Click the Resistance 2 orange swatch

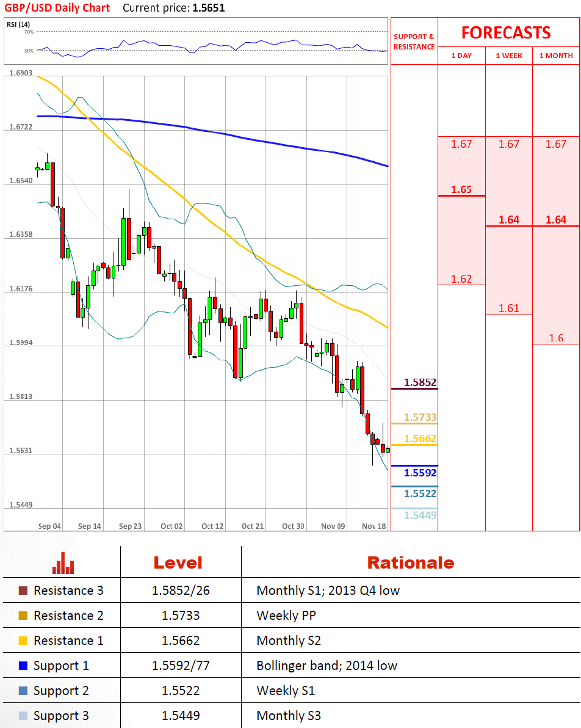point(23,616)
